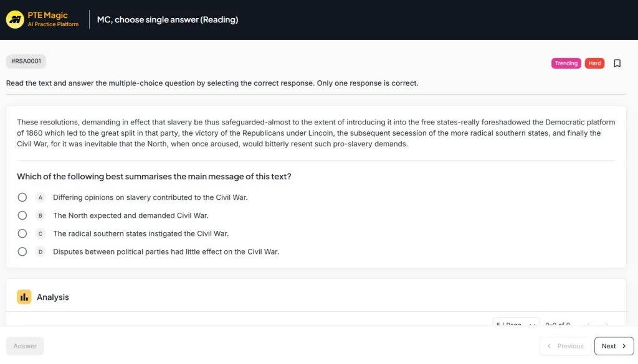Image resolution: width=638 pixels, height=364 pixels.
Task: Click the letter D option badge
Action: pos(40,252)
